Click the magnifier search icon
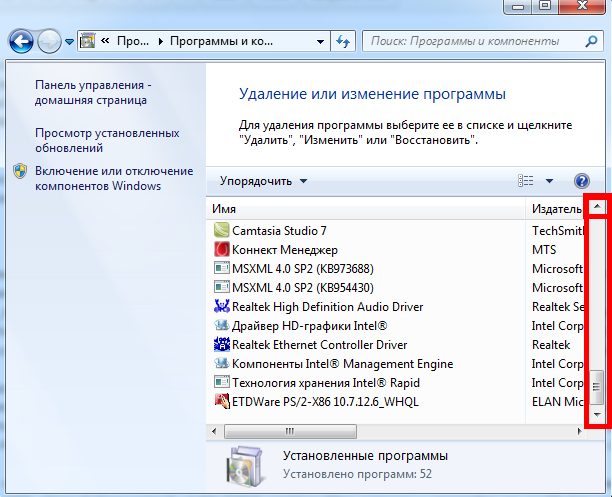Screen dimensions: 612x497 coord(591,41)
